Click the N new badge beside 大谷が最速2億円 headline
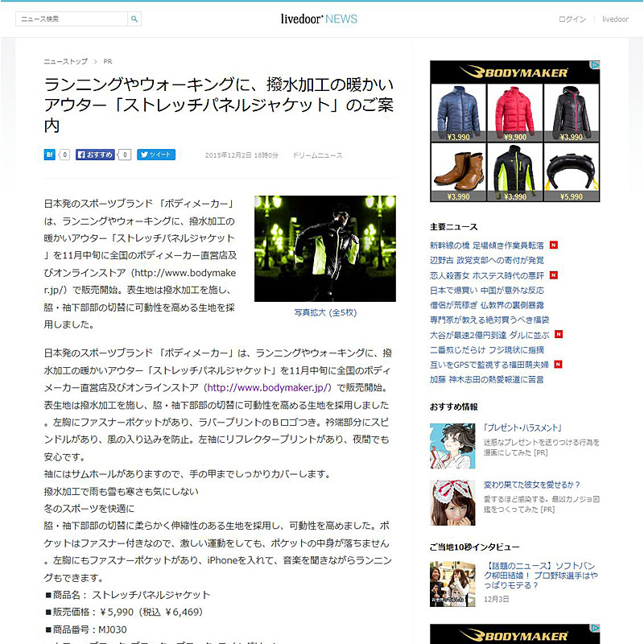The image size is (644, 644). (x=559, y=334)
